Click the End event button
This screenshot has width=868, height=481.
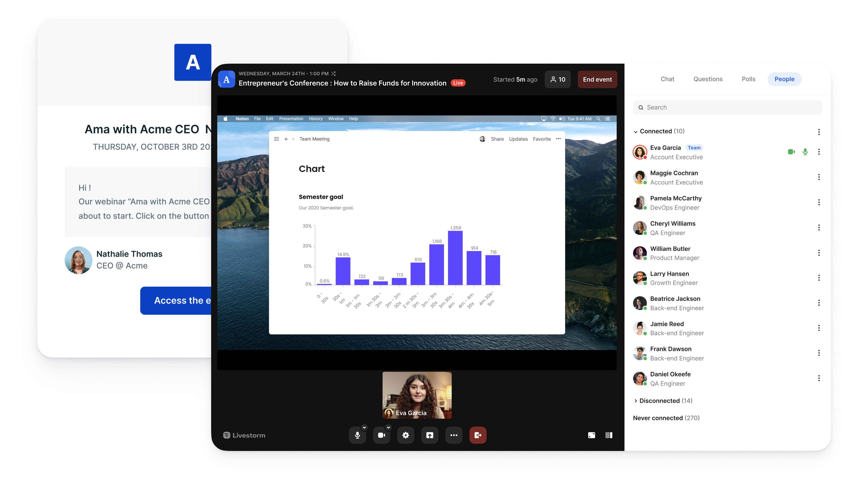(597, 80)
